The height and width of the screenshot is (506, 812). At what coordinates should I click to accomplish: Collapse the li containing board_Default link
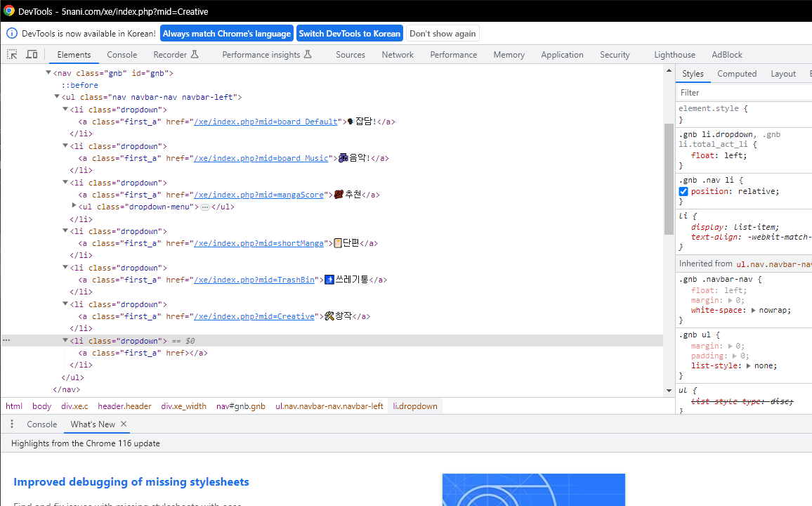(65, 109)
